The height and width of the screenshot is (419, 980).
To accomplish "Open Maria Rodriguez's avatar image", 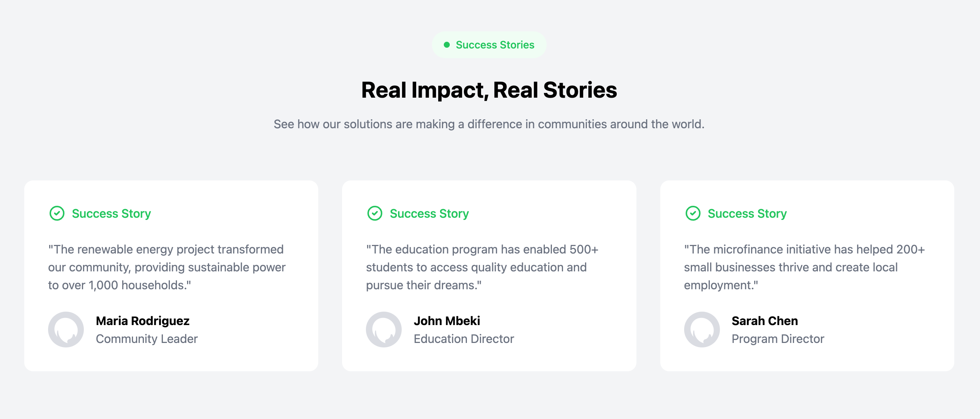I will click(66, 330).
